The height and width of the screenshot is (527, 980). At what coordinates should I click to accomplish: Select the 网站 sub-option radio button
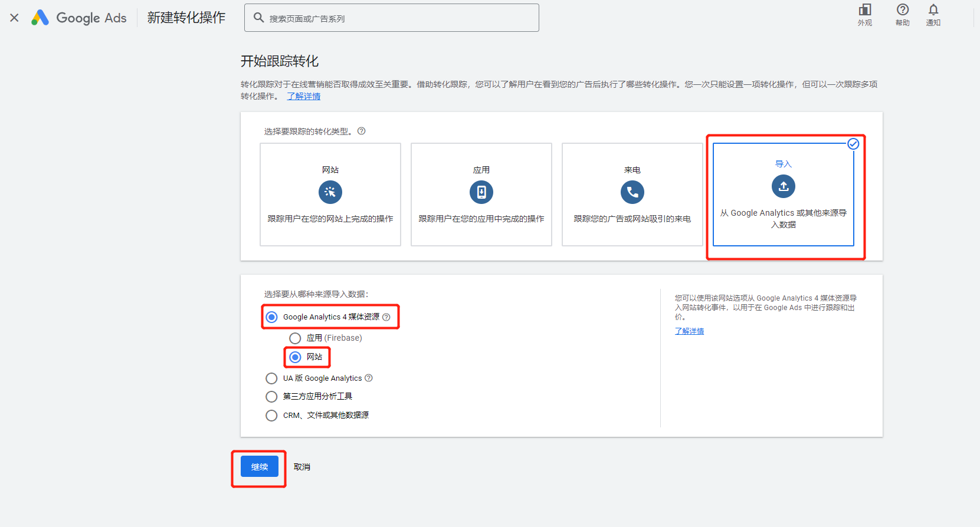pos(295,357)
